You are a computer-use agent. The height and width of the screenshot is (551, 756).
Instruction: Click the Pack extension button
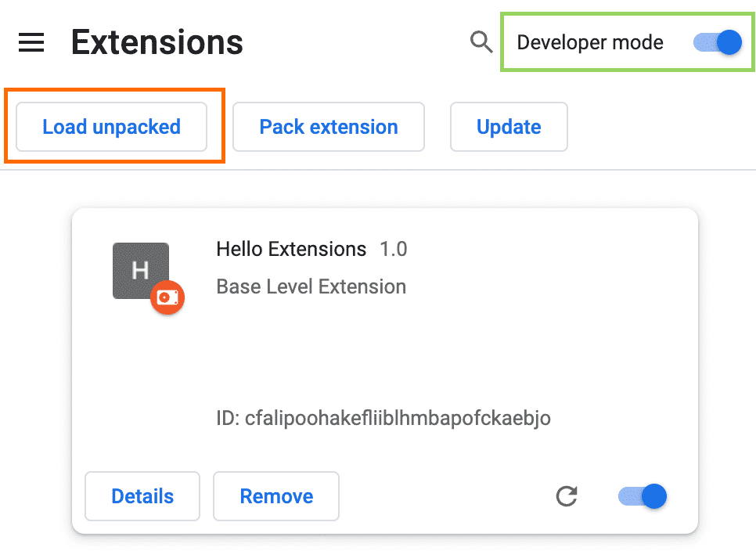[x=328, y=127]
